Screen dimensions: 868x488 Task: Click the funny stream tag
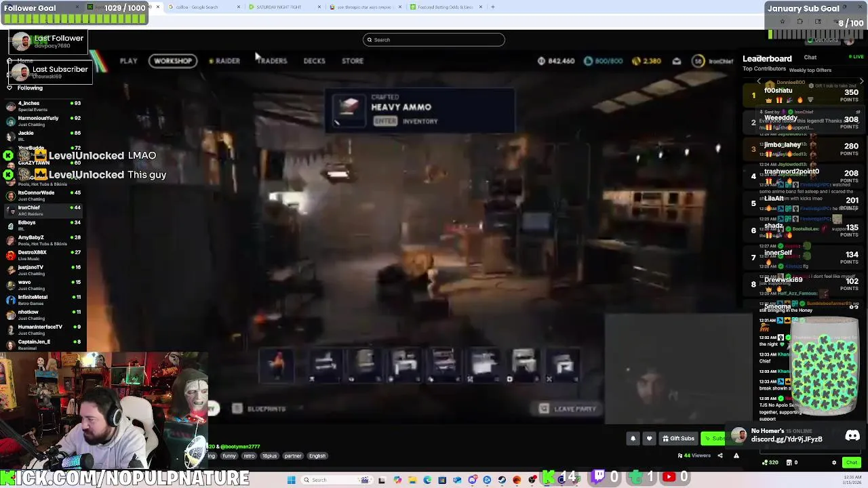point(229,456)
